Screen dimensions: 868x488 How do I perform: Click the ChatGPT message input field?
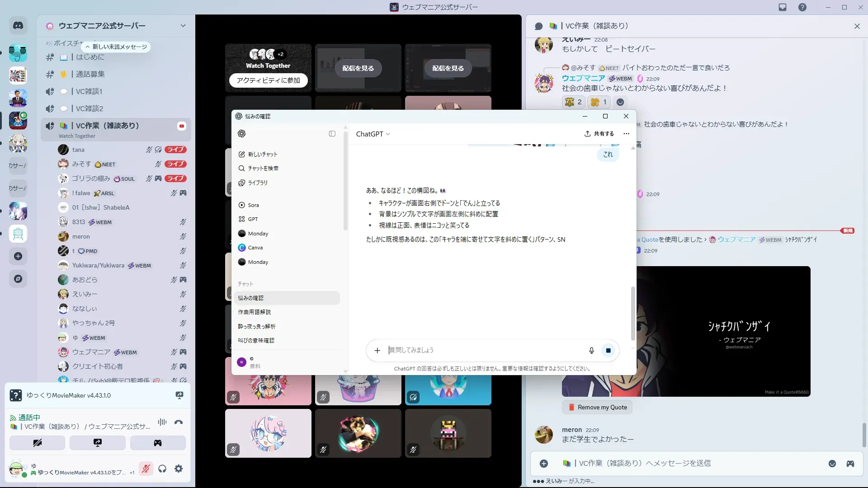484,351
